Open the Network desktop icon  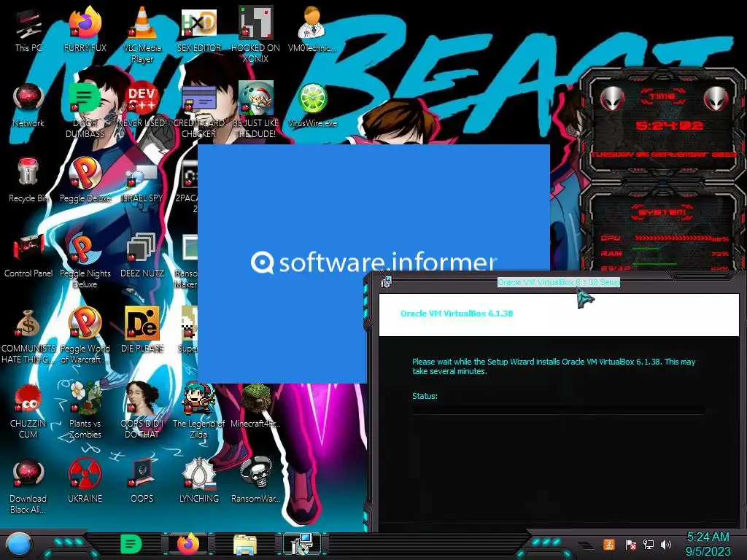[x=28, y=106]
